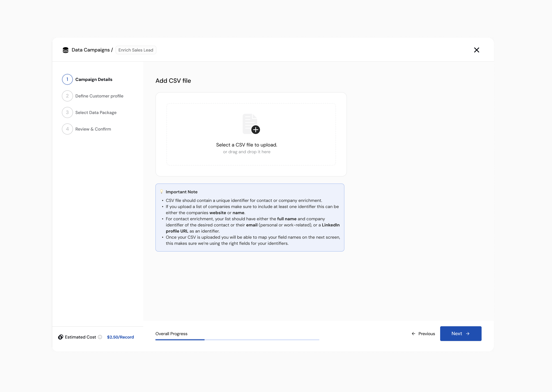The image size is (552, 392).
Task: Go to Select Data Package step
Action: (x=96, y=112)
